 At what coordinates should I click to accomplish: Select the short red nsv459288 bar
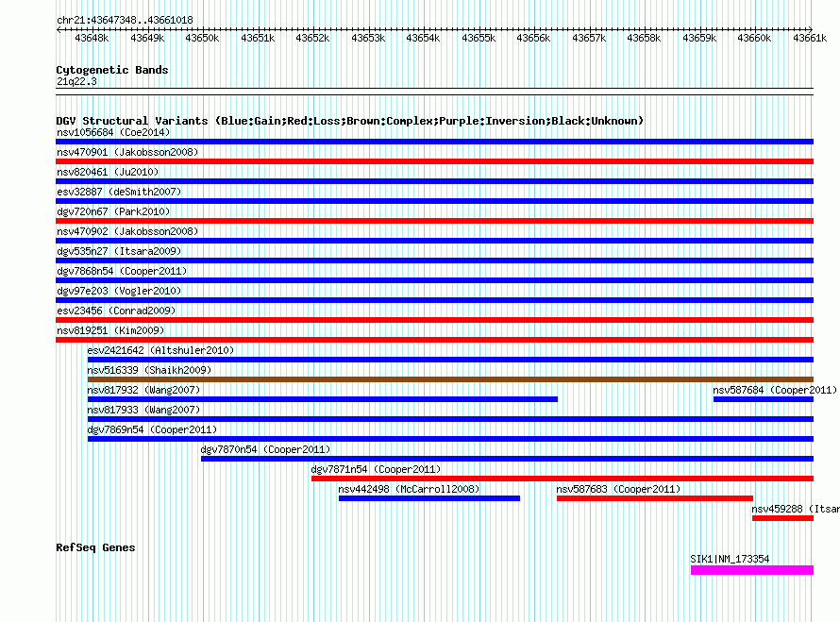(782, 518)
